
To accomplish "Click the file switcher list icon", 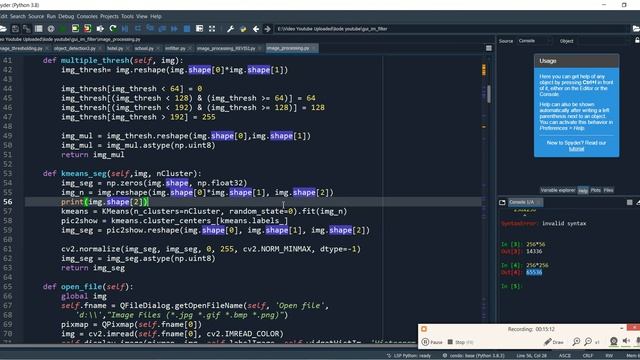I will (38, 29).
